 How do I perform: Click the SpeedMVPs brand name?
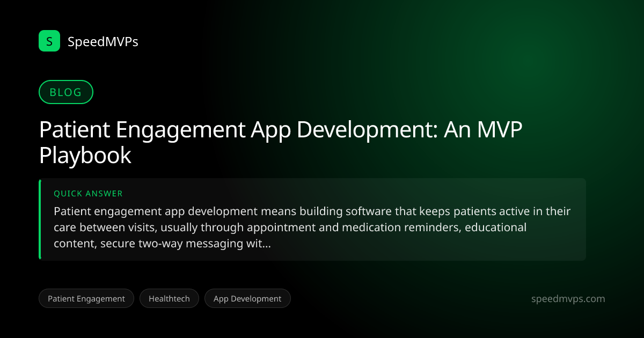point(103,41)
